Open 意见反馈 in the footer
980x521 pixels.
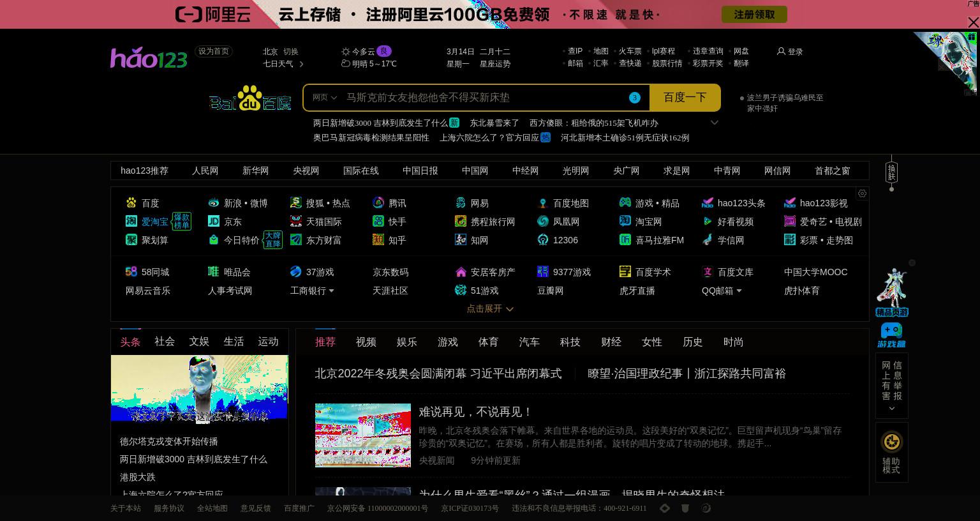point(256,508)
